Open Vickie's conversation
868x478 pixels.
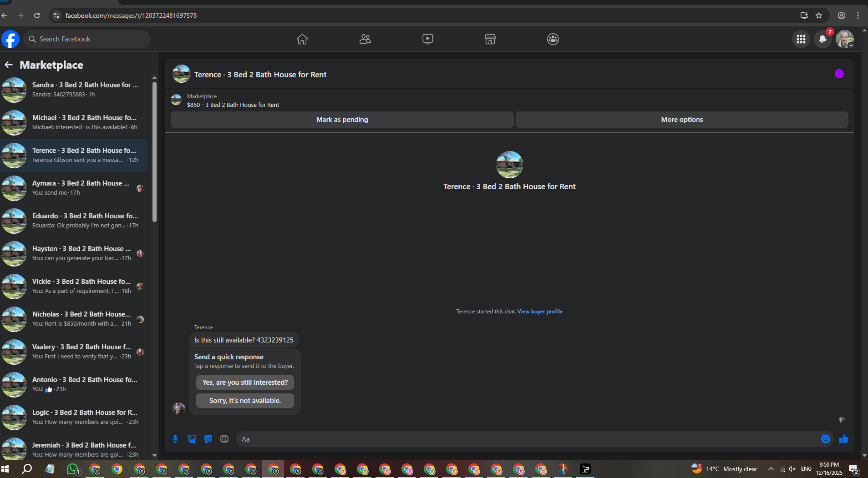(74, 286)
